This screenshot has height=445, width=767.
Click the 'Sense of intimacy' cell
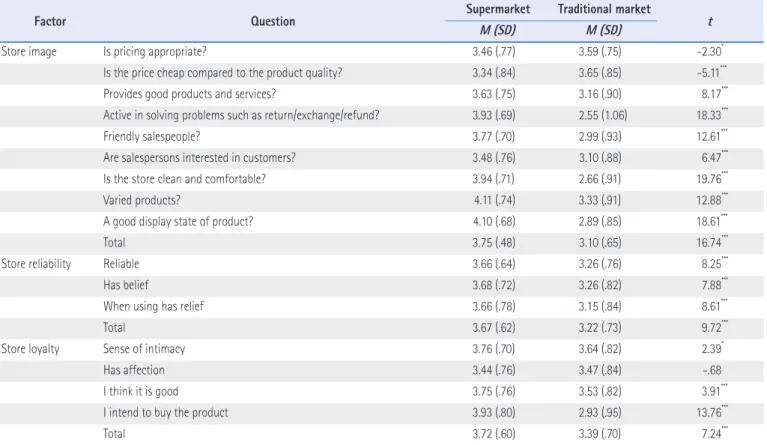tap(144, 349)
